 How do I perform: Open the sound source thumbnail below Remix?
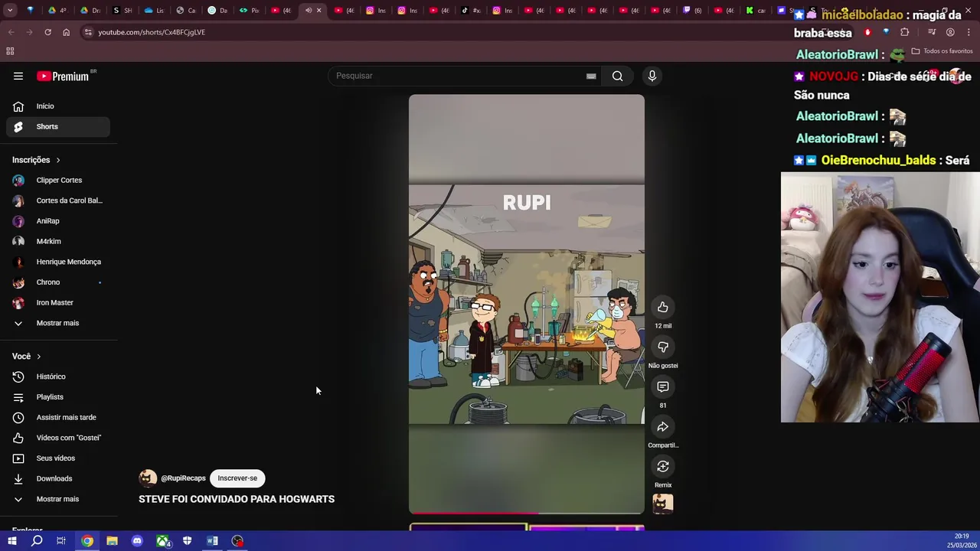pos(663,503)
